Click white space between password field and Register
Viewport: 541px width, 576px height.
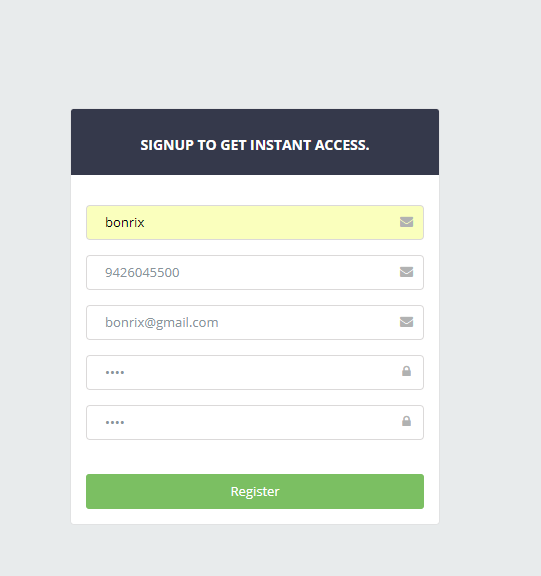[x=255, y=457]
